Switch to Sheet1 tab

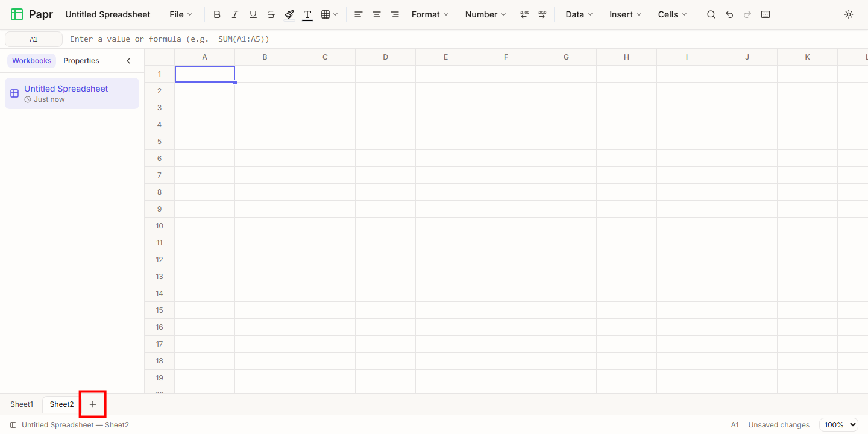click(22, 404)
